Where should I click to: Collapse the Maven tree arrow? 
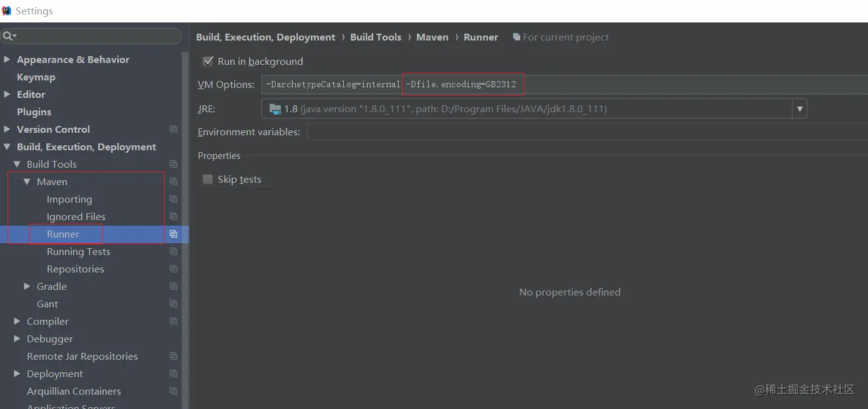pos(27,182)
